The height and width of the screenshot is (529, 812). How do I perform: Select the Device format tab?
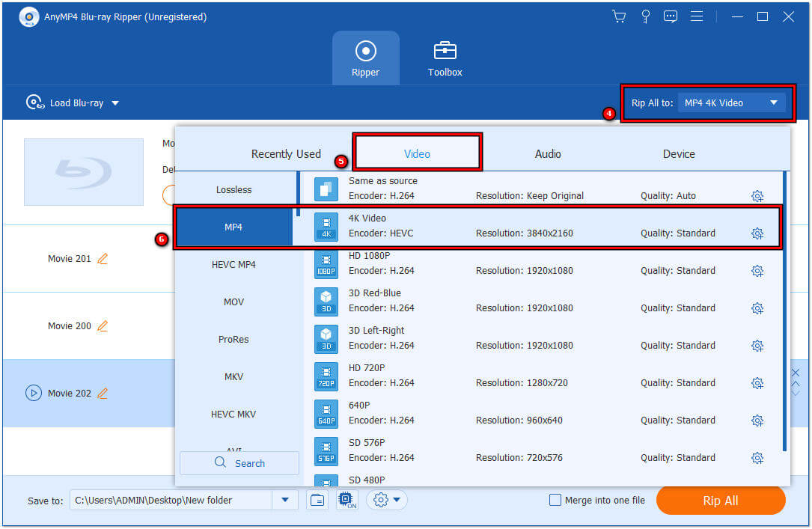678,153
